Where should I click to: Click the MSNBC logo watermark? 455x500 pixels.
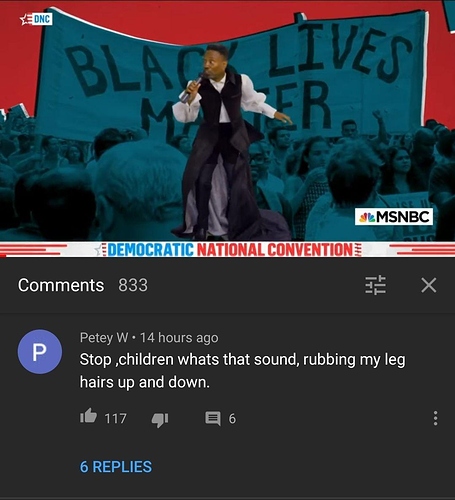394,217
